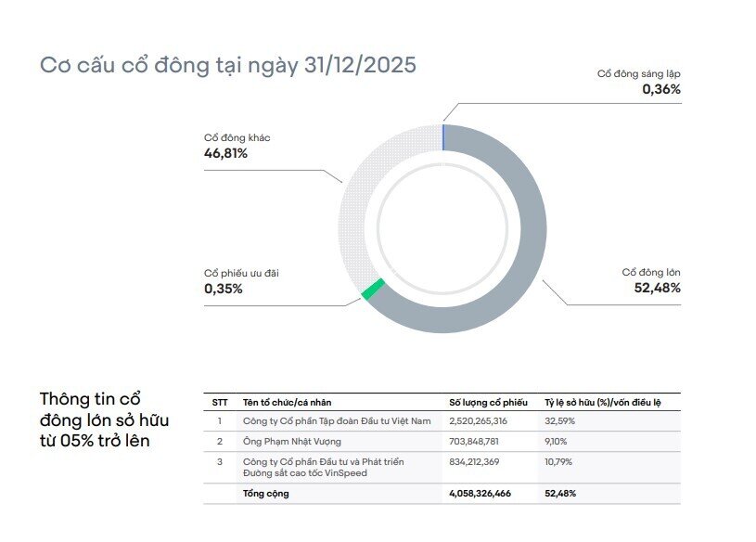The height and width of the screenshot is (542, 756).
Task: Click the 'Cổ đông lớn' chart label
Action: click(x=651, y=273)
